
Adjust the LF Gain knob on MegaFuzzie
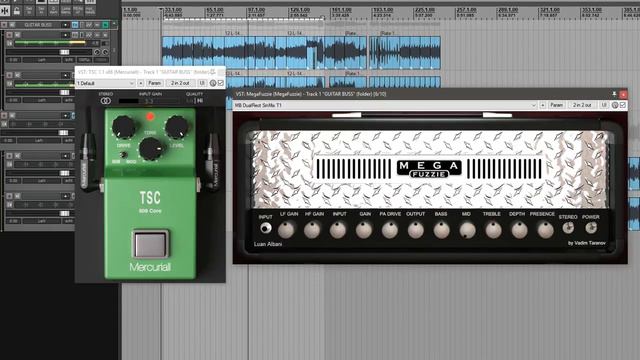pyautogui.click(x=287, y=230)
